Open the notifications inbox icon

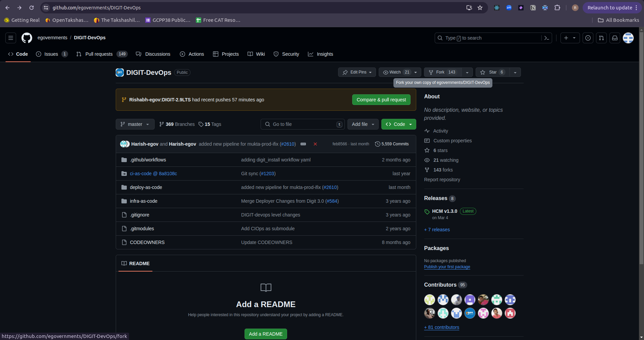[615, 38]
